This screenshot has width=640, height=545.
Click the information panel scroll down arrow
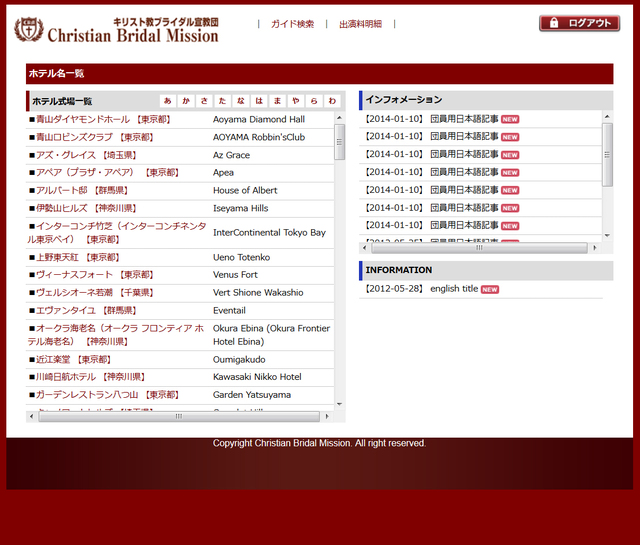tap(608, 235)
